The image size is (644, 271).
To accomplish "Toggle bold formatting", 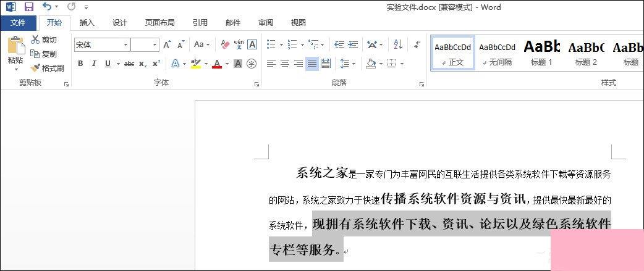I will click(80, 64).
